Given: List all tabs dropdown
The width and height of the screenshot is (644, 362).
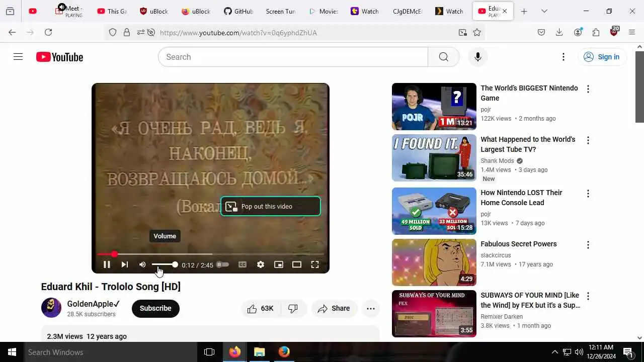Looking at the screenshot, I should coord(544,11).
